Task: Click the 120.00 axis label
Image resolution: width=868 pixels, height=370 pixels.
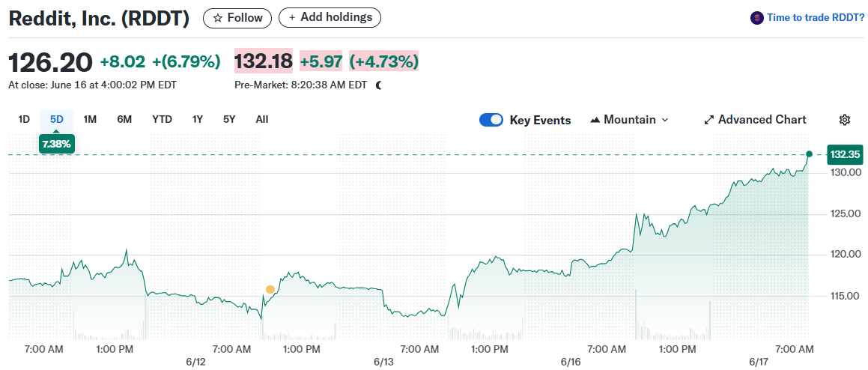Action: click(x=844, y=255)
